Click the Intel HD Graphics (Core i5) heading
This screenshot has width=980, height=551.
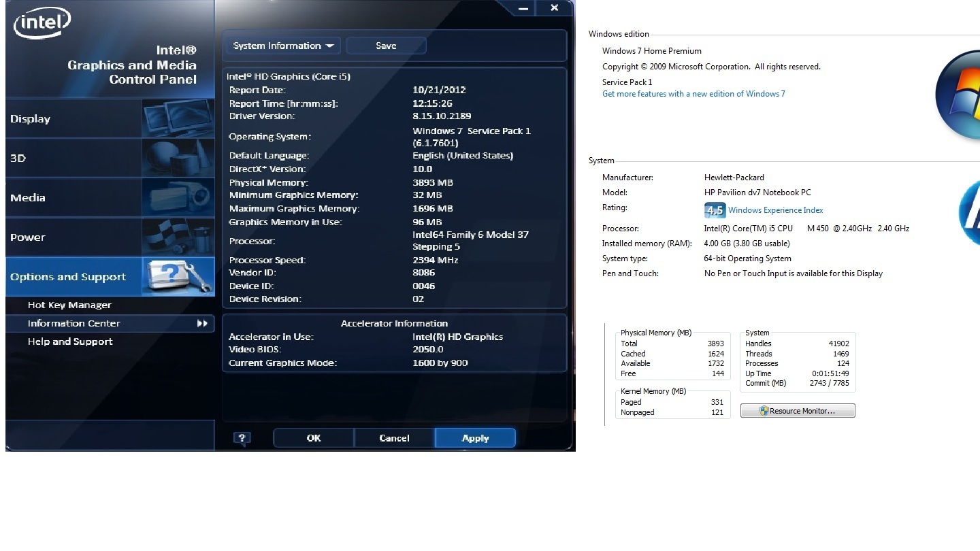[289, 77]
